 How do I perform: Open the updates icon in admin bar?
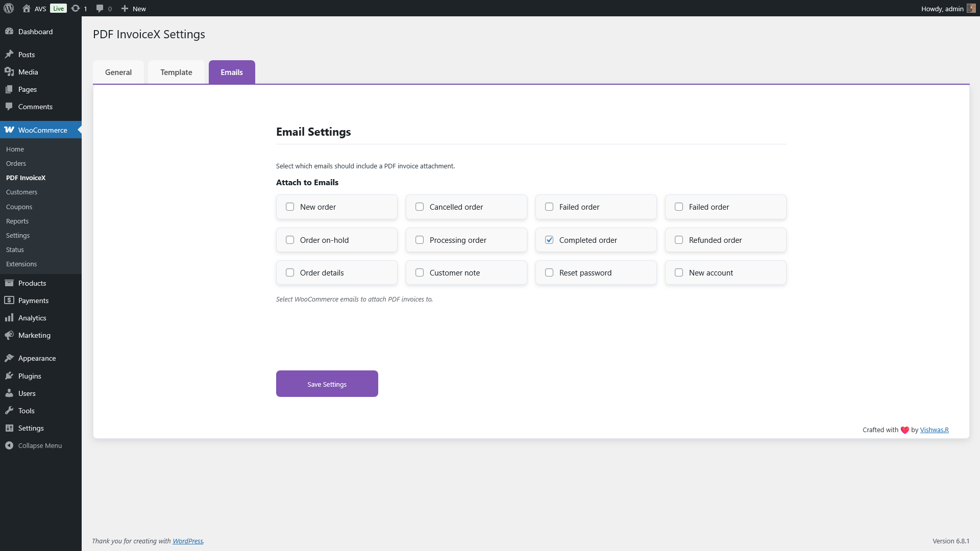[x=76, y=8]
